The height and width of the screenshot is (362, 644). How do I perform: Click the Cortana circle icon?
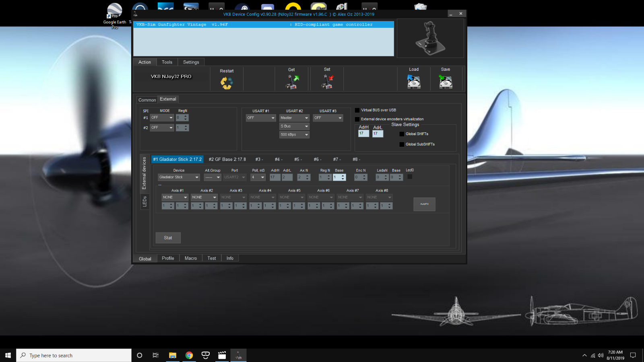coord(140,355)
